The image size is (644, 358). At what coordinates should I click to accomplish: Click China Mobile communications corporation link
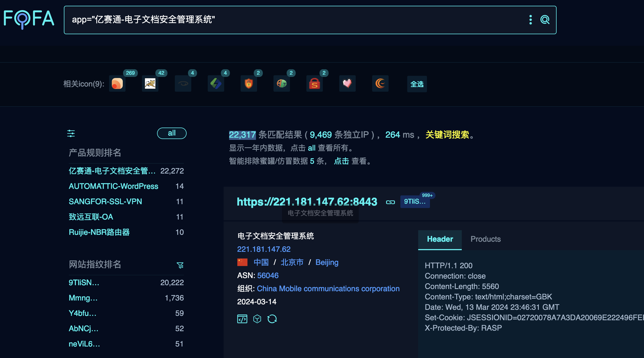328,288
